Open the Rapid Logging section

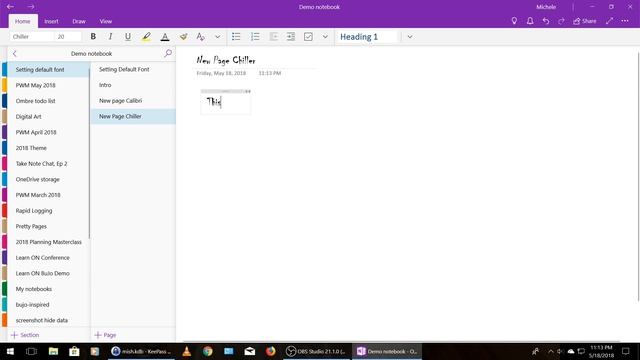point(48,211)
